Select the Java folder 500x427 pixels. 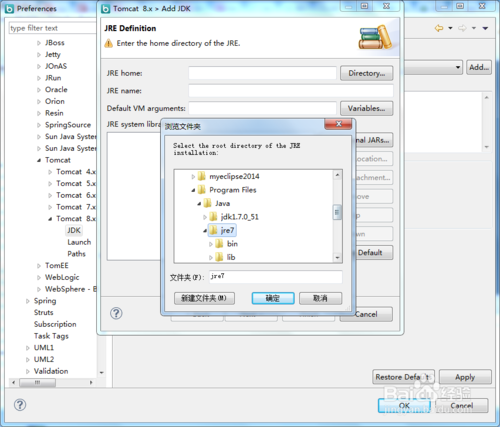pyautogui.click(x=222, y=203)
